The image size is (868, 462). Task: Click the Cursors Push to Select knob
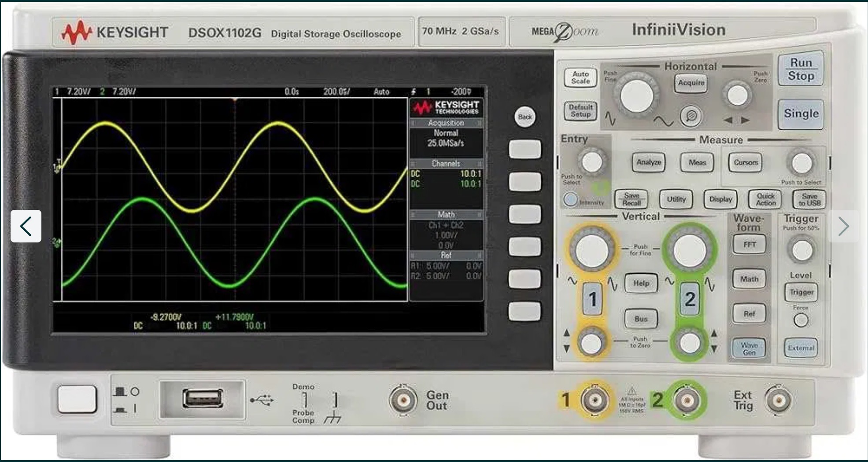(802, 163)
